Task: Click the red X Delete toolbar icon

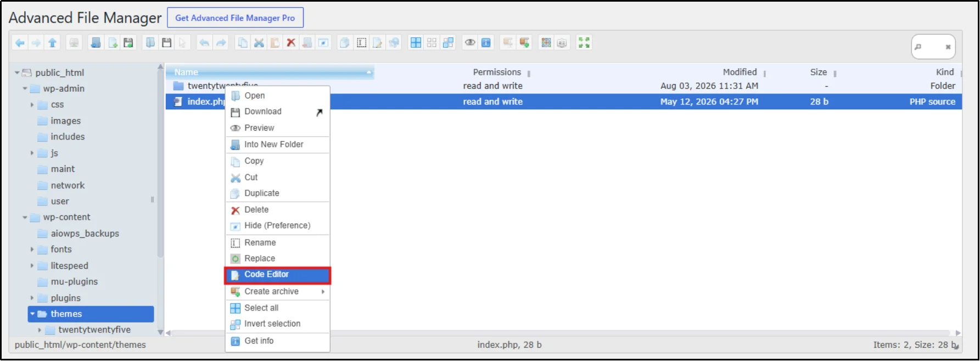Action: pyautogui.click(x=291, y=43)
